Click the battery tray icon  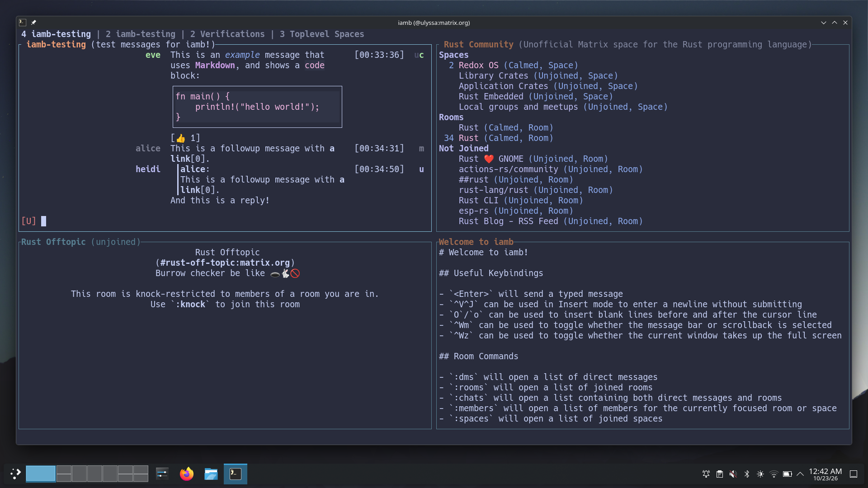click(787, 474)
